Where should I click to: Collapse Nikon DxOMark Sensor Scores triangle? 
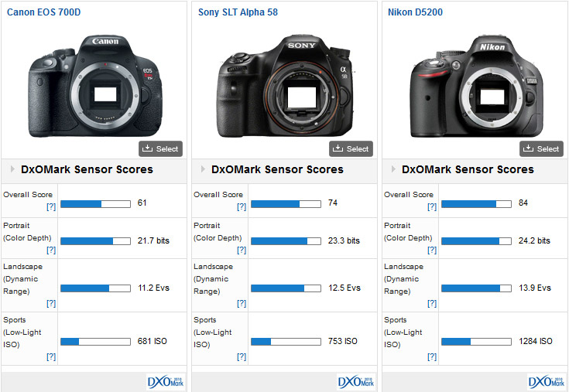tap(394, 169)
